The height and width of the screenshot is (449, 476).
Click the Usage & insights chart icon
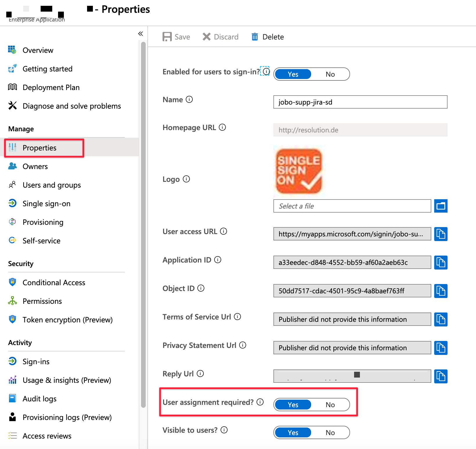12,380
